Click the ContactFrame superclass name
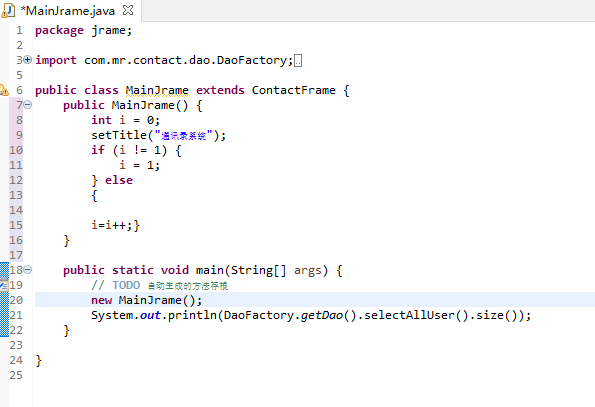Image resolution: width=595 pixels, height=407 pixels. (x=294, y=90)
